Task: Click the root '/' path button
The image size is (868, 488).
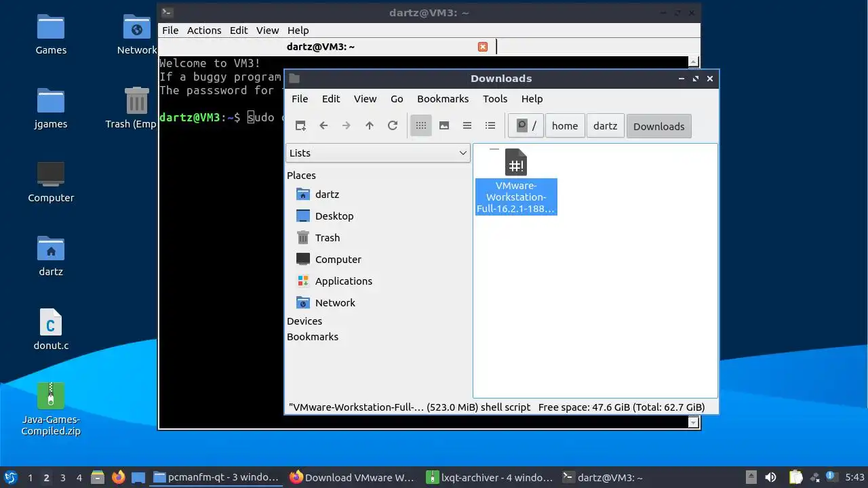Action: point(526,125)
